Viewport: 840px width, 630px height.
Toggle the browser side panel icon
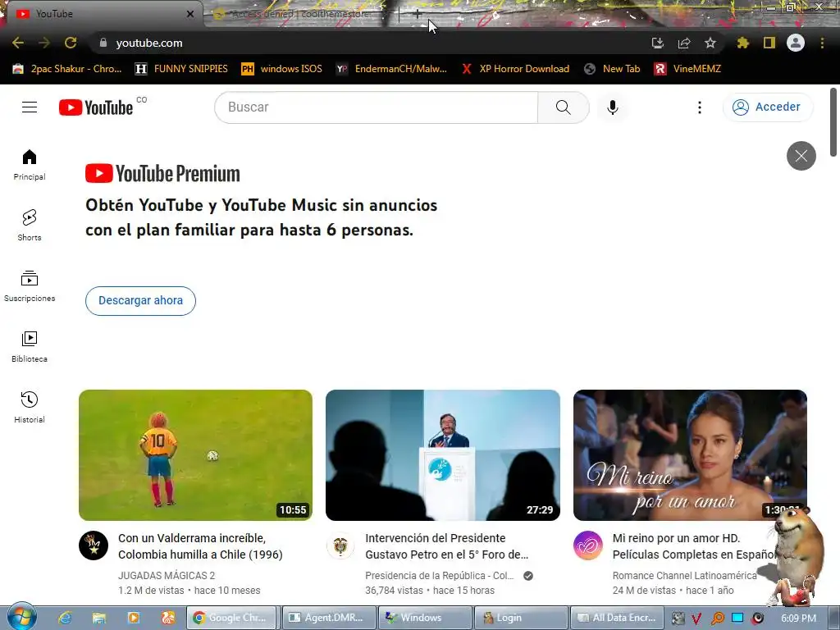tap(769, 43)
